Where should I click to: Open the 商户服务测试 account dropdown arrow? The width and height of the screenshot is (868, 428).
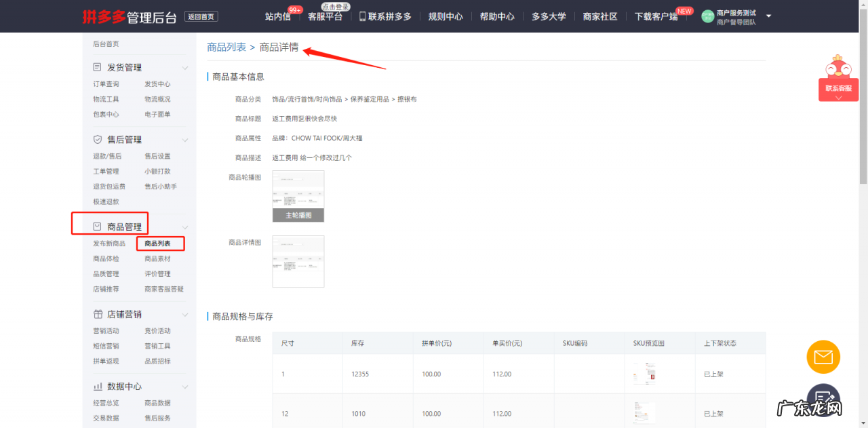click(x=768, y=16)
